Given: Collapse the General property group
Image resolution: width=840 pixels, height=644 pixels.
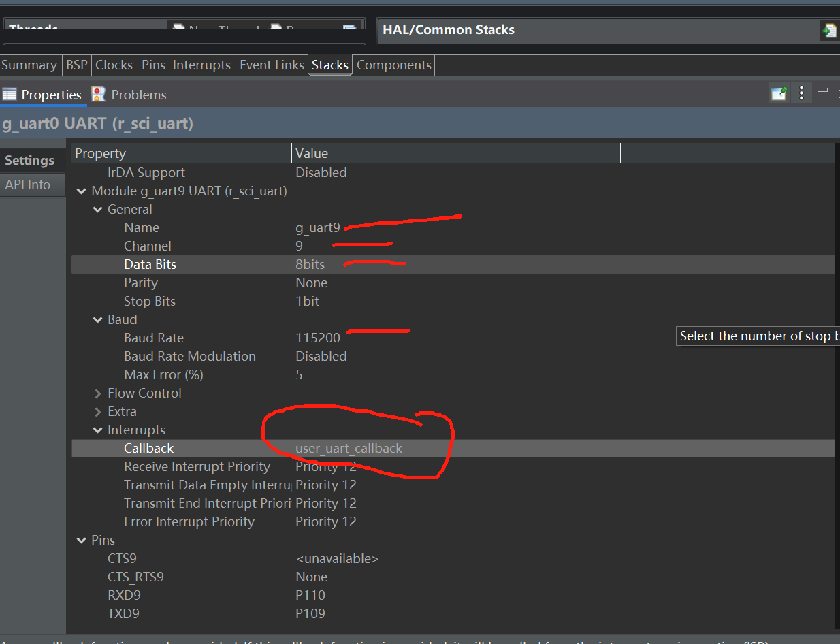Looking at the screenshot, I should [98, 210].
